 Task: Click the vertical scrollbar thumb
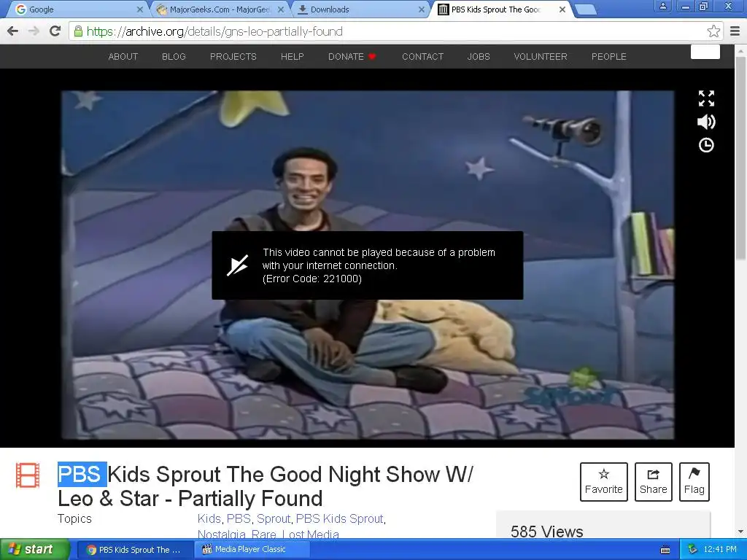coord(740,157)
